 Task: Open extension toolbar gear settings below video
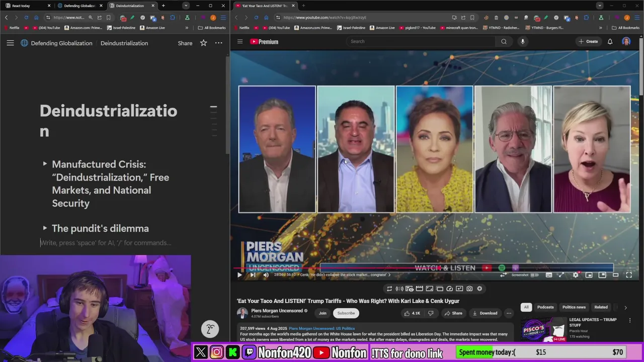pyautogui.click(x=479, y=289)
